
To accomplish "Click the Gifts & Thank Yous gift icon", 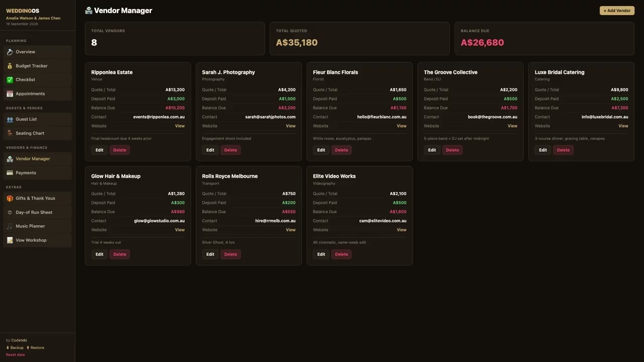I will pos(10,198).
